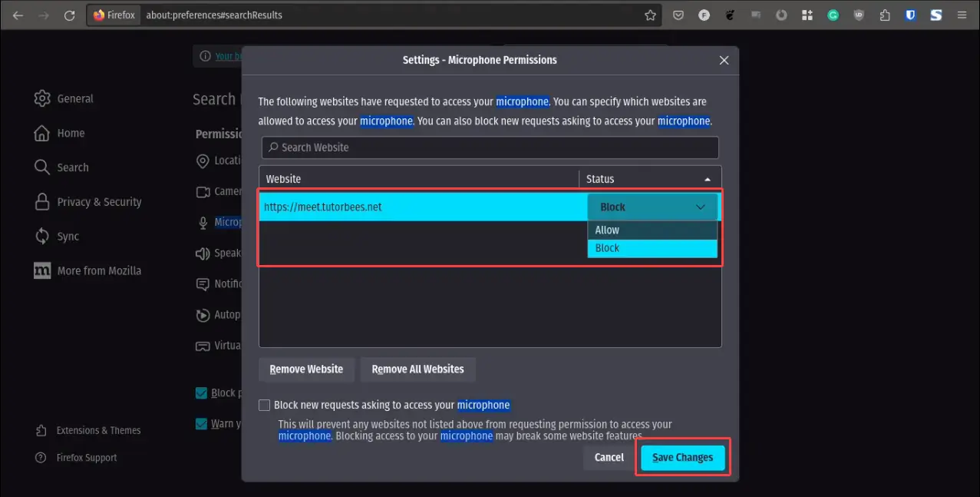Screen dimensions: 980x497
Task: Open the Bitwarden extension icon
Action: click(x=910, y=15)
